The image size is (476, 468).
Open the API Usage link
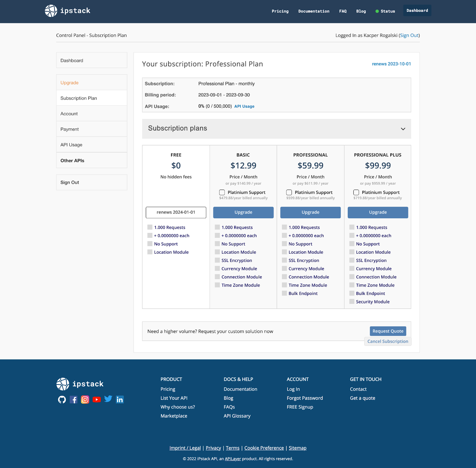244,106
